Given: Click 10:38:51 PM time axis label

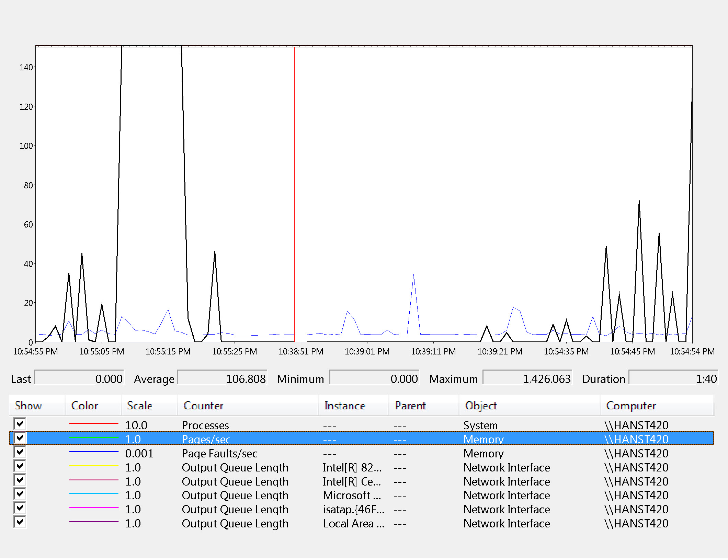Looking at the screenshot, I should click(301, 352).
